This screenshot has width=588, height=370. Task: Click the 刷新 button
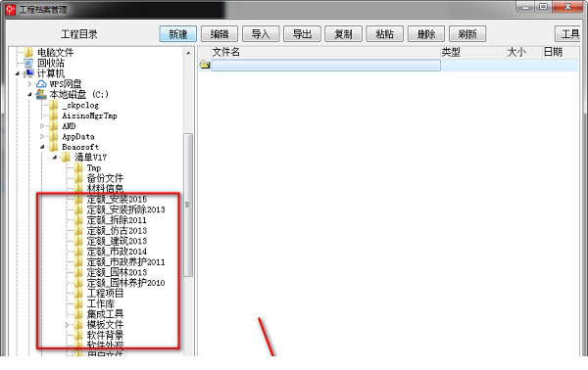point(467,34)
